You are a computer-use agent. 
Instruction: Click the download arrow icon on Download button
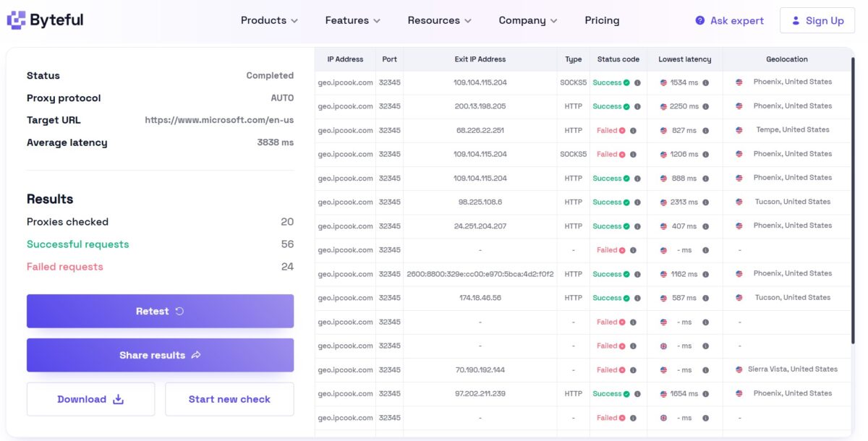[119, 399]
